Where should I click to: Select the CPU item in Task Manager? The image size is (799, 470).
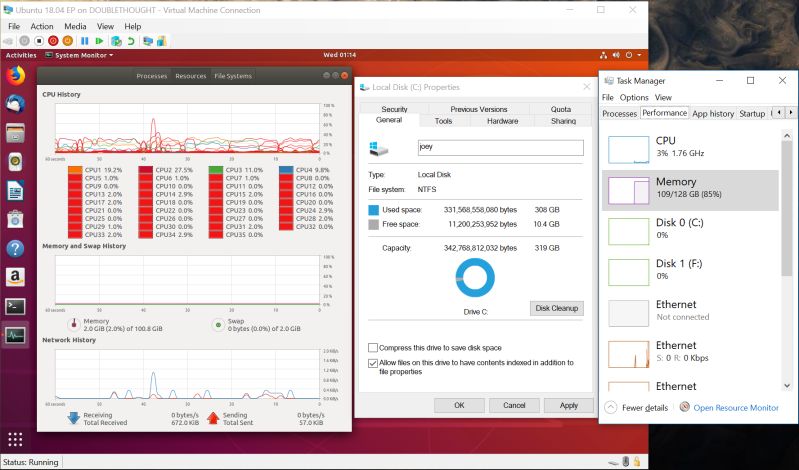(x=690, y=149)
